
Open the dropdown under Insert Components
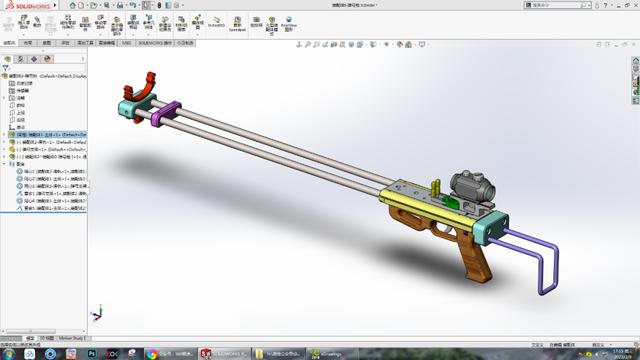pos(24,35)
